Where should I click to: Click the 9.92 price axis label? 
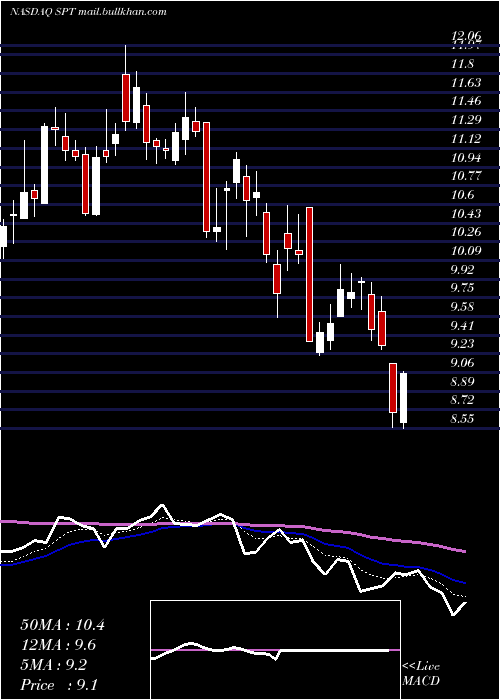(462, 270)
